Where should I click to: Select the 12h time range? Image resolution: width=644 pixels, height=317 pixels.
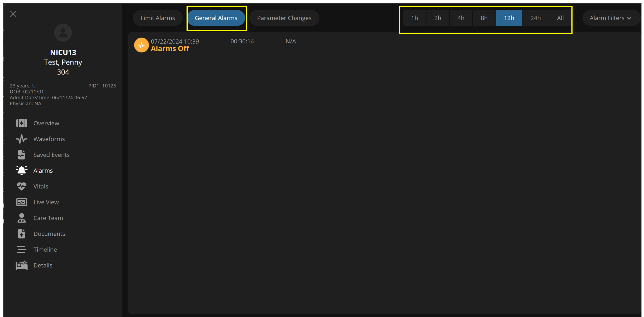click(x=509, y=18)
